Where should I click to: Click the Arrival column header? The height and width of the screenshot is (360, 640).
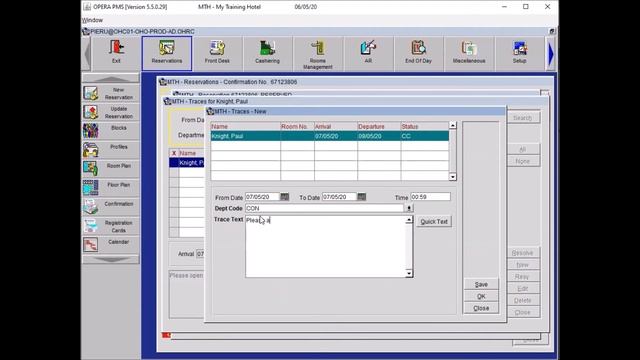(336, 127)
